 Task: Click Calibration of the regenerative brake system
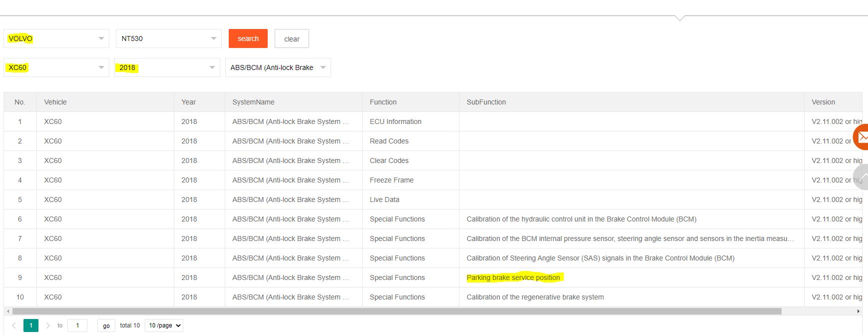click(535, 297)
